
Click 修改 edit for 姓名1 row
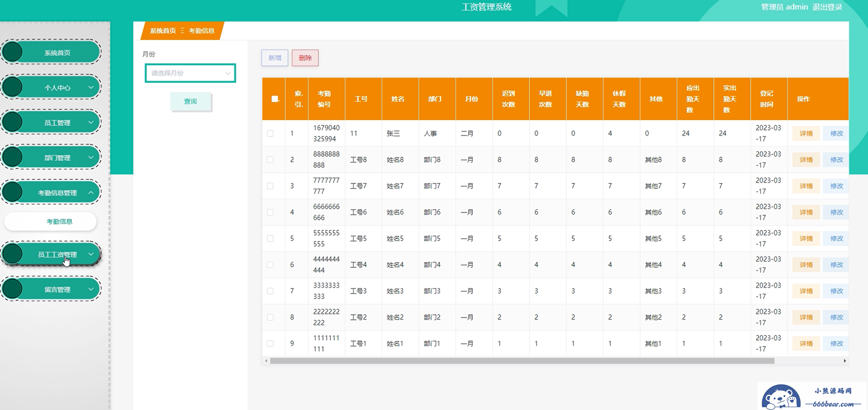pyautogui.click(x=836, y=344)
